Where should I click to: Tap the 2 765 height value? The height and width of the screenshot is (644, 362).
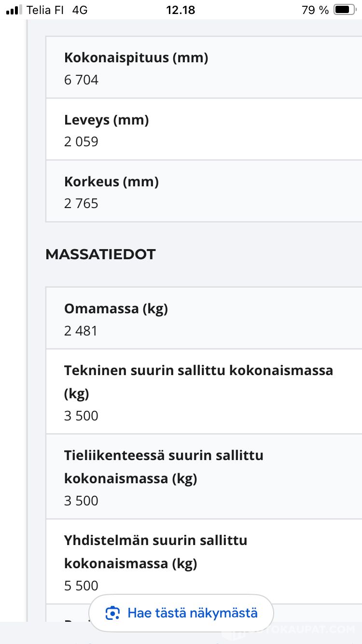click(x=81, y=203)
